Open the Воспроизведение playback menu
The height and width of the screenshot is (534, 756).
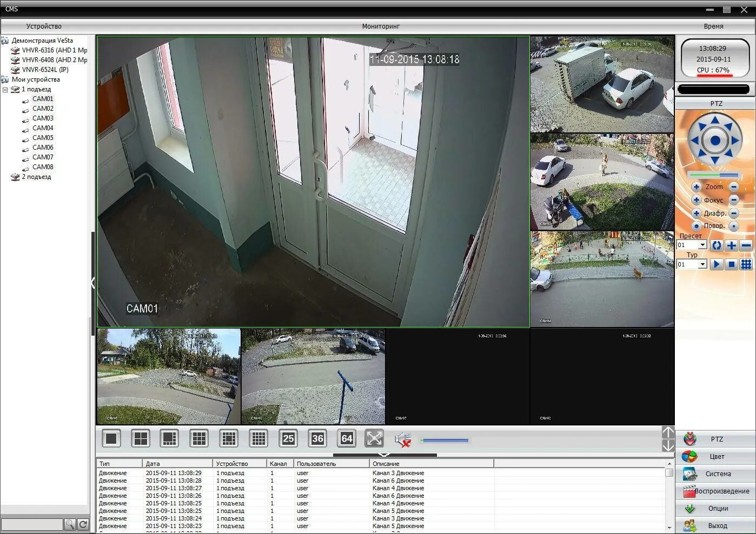point(715,491)
